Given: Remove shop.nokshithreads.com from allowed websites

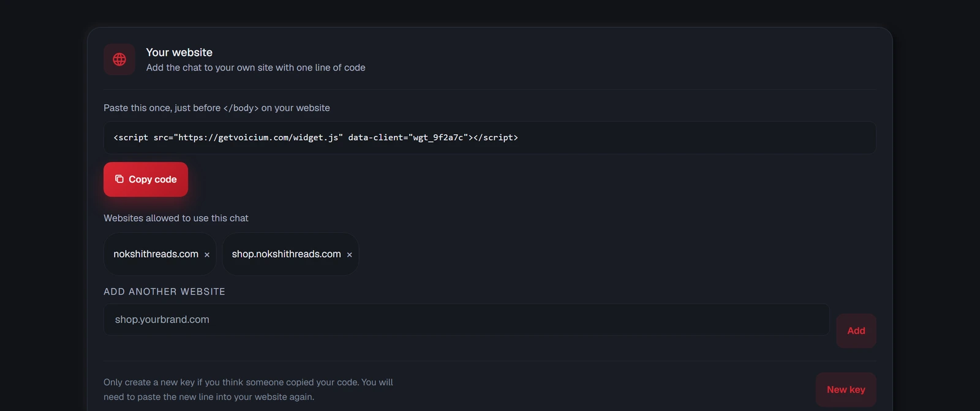Looking at the screenshot, I should pyautogui.click(x=350, y=255).
